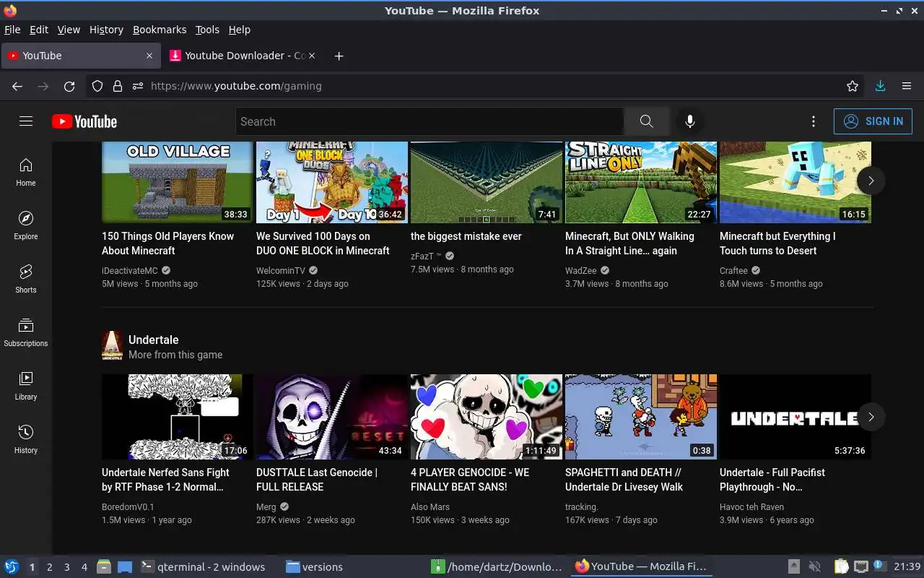
Task: Start voice search with the microphone
Action: pos(690,121)
